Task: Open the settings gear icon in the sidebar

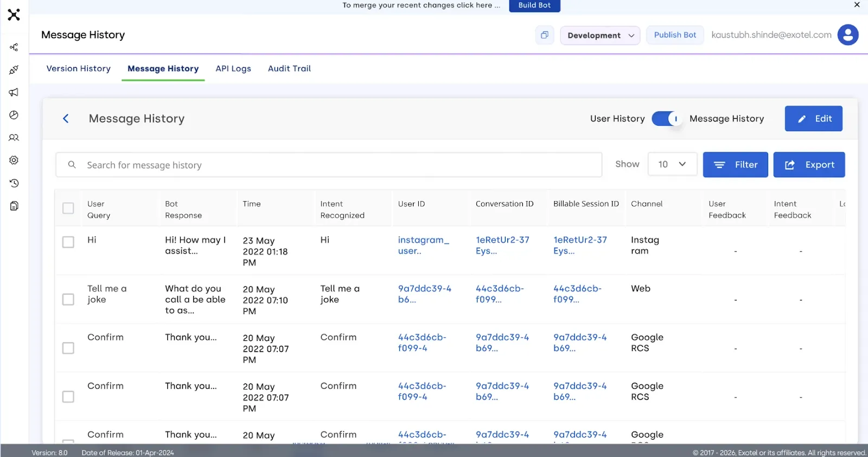Action: (14, 160)
